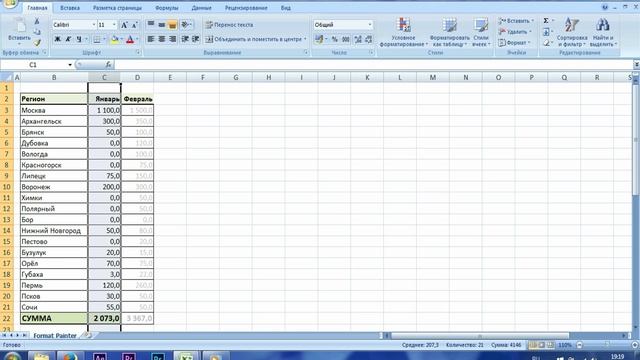Open Найти и выделить menu
The height and width of the screenshot is (360, 640).
pos(603,32)
